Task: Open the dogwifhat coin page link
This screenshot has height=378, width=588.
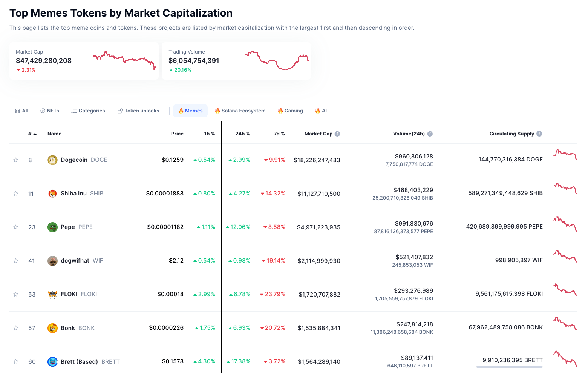Action: coord(75,261)
